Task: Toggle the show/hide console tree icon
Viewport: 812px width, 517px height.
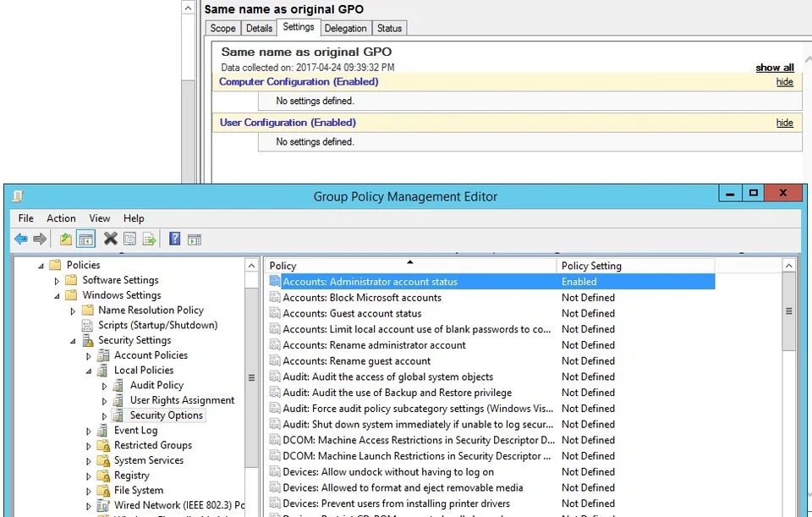Action: coord(85,239)
